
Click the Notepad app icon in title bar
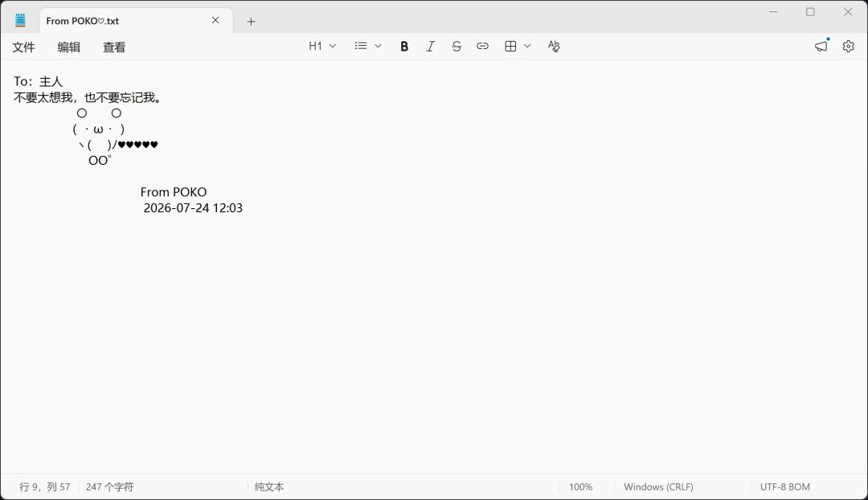pos(20,20)
